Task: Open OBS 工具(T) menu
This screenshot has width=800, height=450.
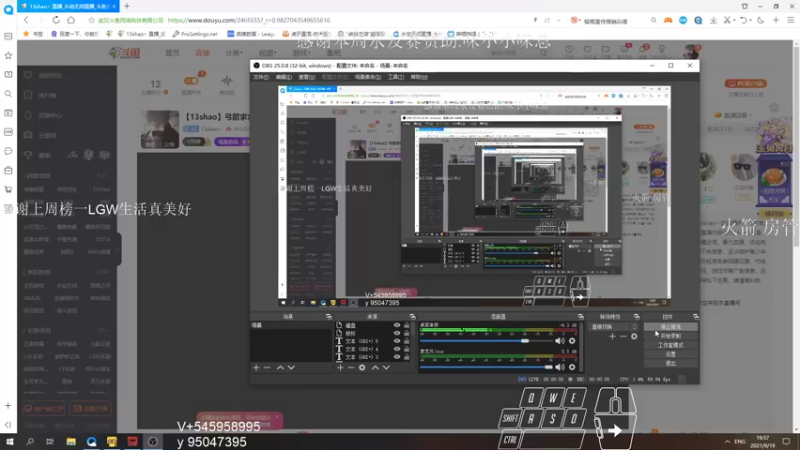Action: 396,77
